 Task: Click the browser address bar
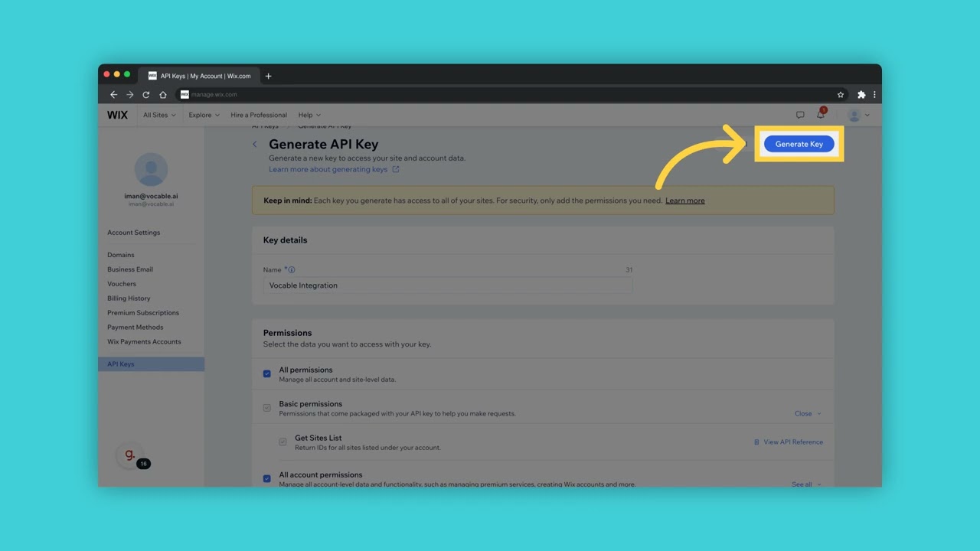tap(505, 95)
